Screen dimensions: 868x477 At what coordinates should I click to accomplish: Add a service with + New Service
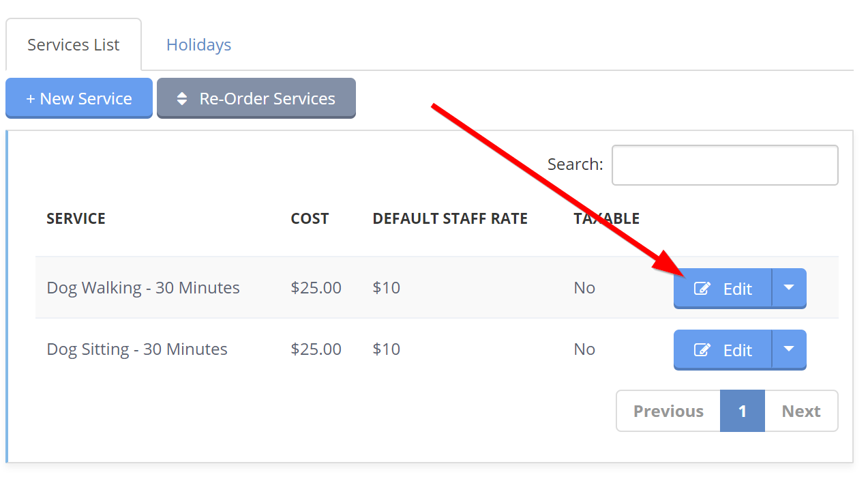click(79, 98)
